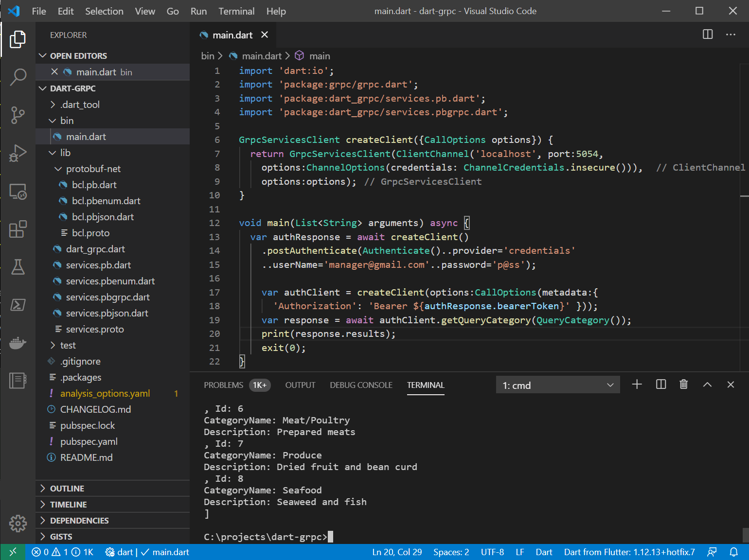This screenshot has height=560, width=749.
Task: Open the Test flask view
Action: coord(18,267)
